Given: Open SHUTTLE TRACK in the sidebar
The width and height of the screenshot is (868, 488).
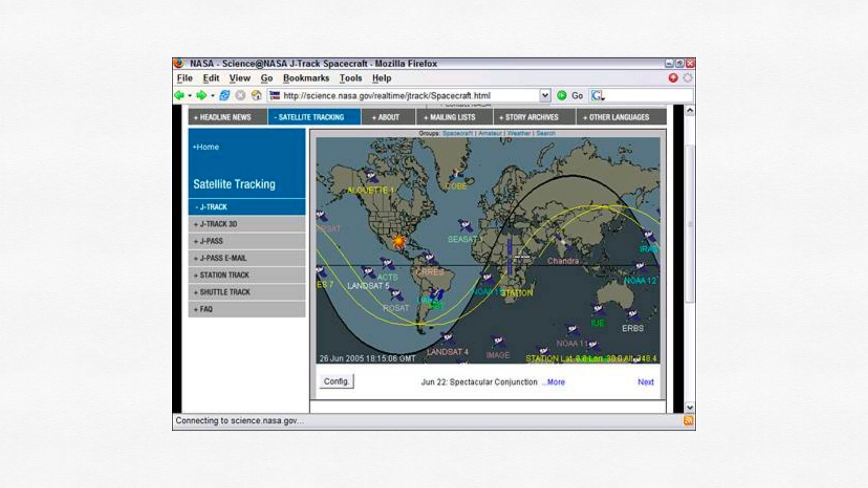Looking at the screenshot, I should (247, 292).
